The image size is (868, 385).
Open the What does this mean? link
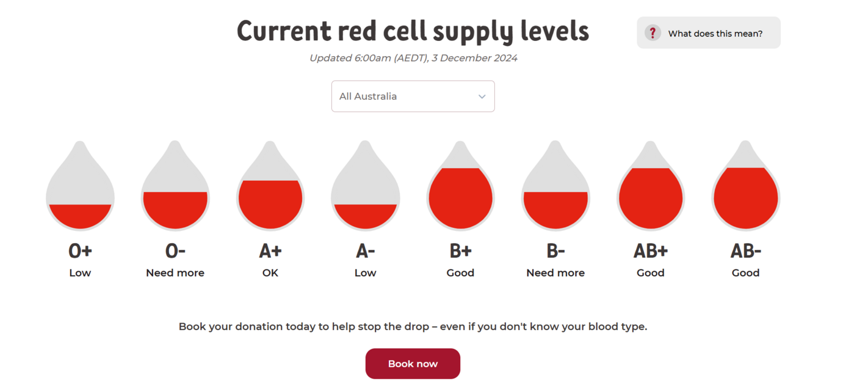(714, 33)
